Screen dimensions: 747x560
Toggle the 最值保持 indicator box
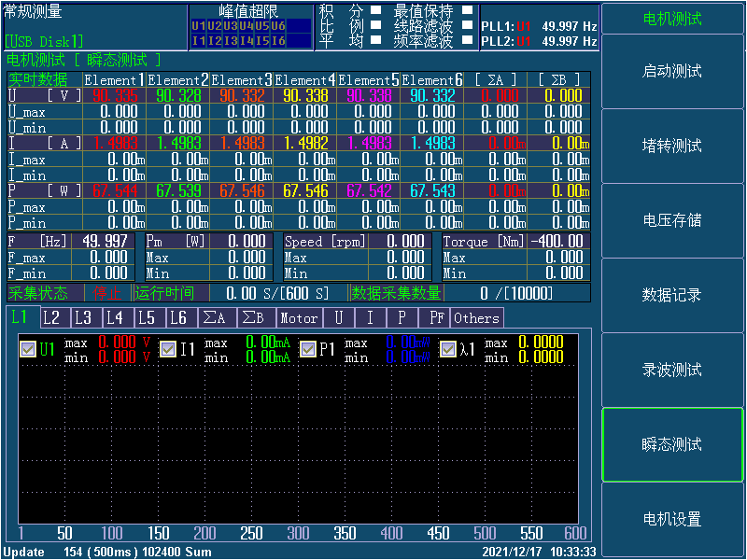[468, 11]
